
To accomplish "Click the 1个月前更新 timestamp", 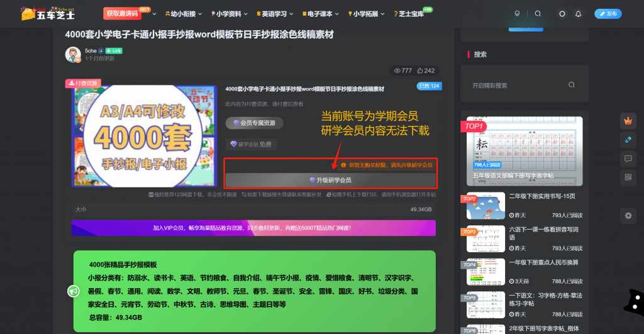I will [100, 58].
